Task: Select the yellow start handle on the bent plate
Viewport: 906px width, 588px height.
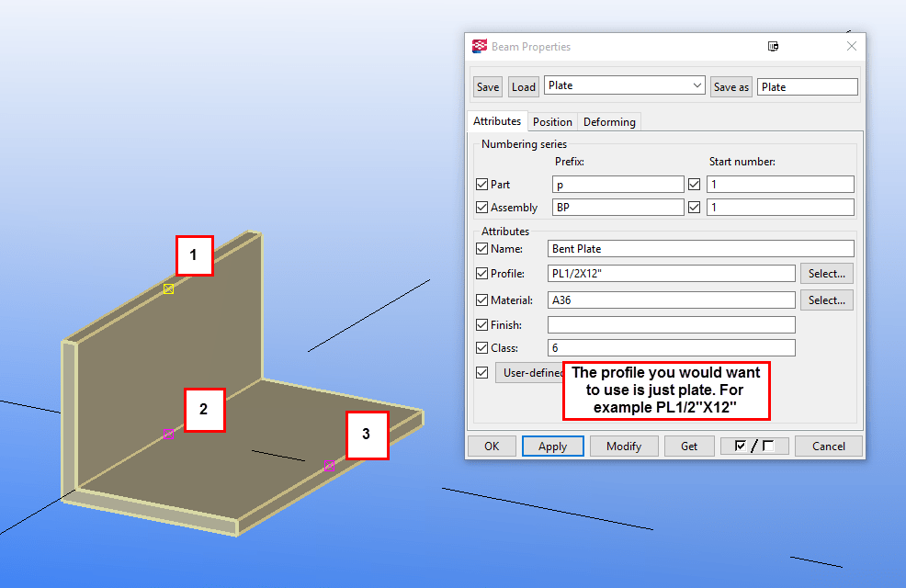Action: 168,289
